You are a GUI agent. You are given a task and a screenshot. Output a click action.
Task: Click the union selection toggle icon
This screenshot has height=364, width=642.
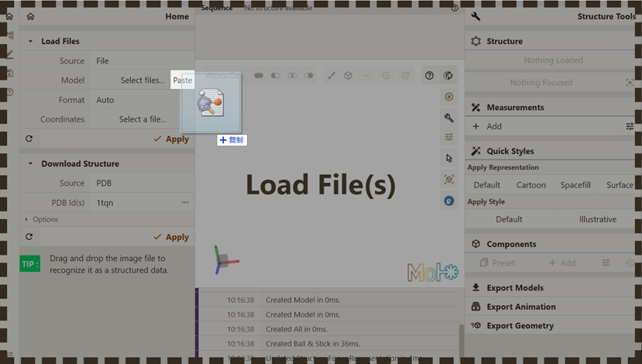coord(259,76)
